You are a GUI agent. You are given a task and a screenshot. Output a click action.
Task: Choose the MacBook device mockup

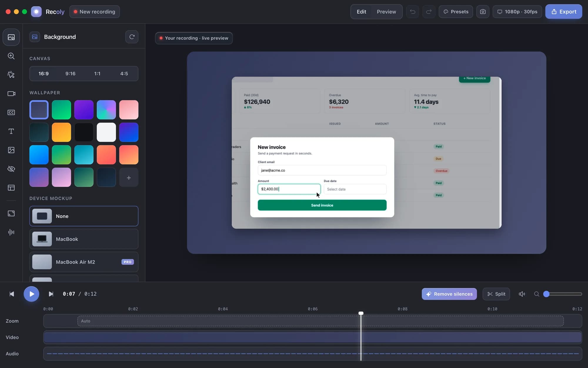(84, 239)
